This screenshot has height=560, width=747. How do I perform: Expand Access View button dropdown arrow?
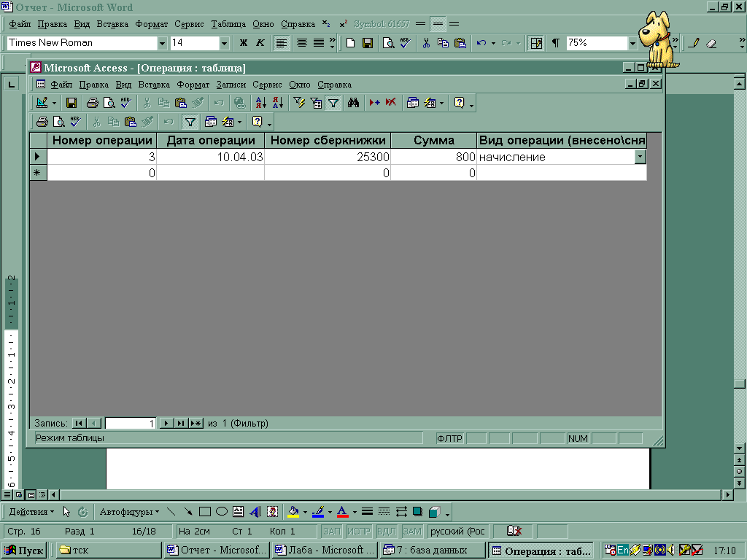[54, 103]
